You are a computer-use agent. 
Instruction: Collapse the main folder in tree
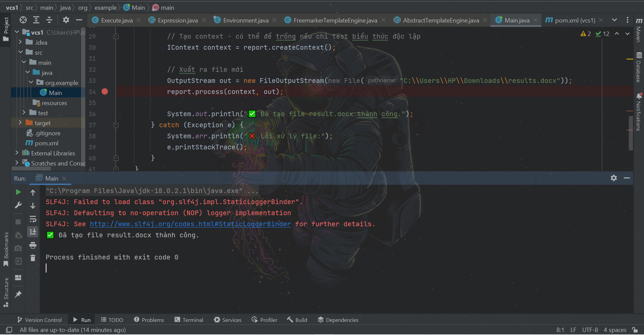24,62
